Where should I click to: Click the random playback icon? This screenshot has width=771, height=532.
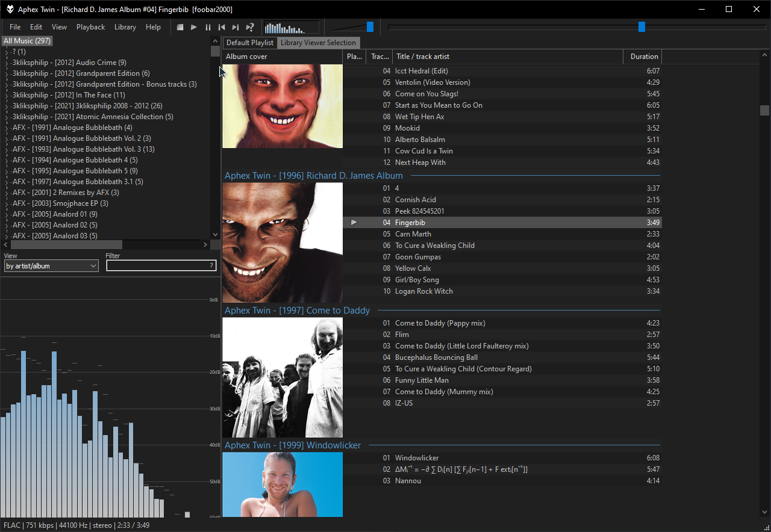tap(250, 27)
